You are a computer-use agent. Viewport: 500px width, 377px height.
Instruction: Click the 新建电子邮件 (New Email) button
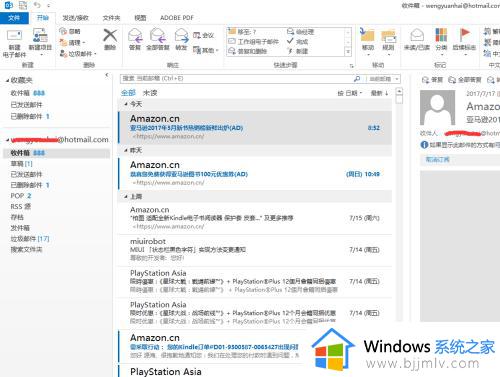(x=14, y=43)
